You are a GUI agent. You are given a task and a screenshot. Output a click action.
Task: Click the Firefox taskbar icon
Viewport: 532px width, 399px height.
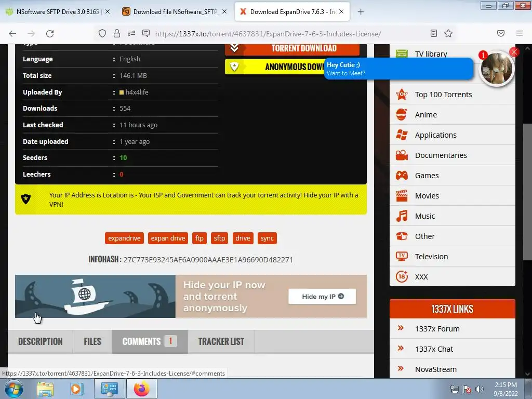[x=141, y=389]
